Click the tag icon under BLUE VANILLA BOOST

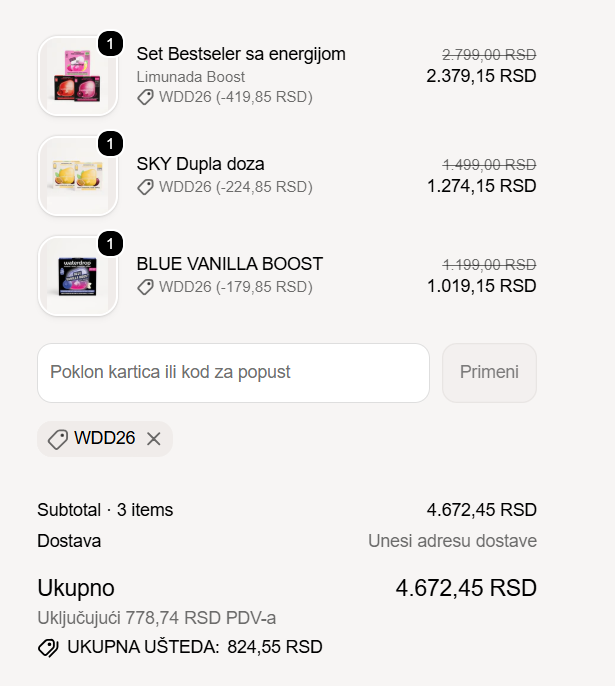click(x=145, y=287)
